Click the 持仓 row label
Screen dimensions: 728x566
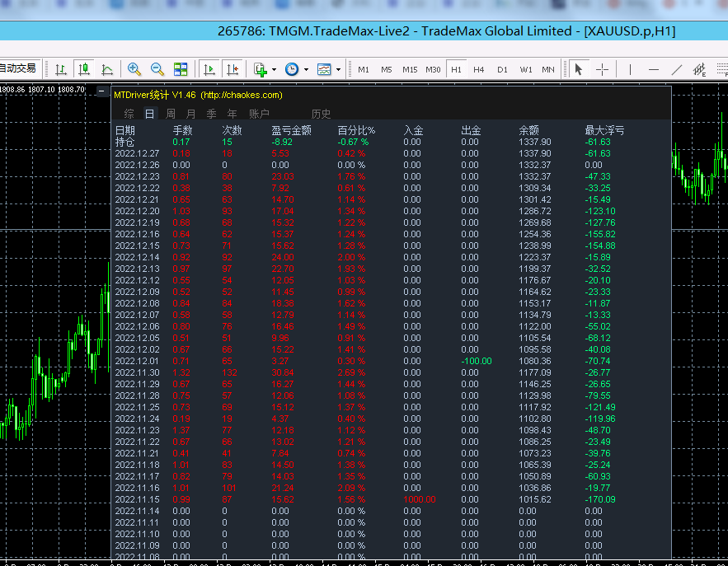[124, 142]
